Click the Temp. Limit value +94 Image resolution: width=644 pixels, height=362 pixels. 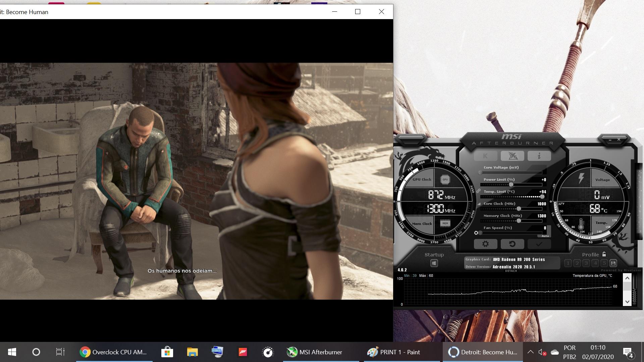click(x=542, y=192)
